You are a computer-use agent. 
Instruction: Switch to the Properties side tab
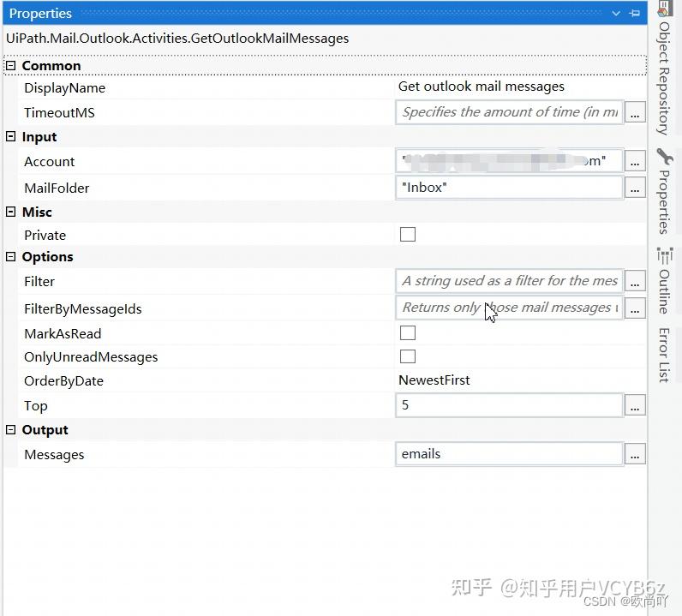664,202
